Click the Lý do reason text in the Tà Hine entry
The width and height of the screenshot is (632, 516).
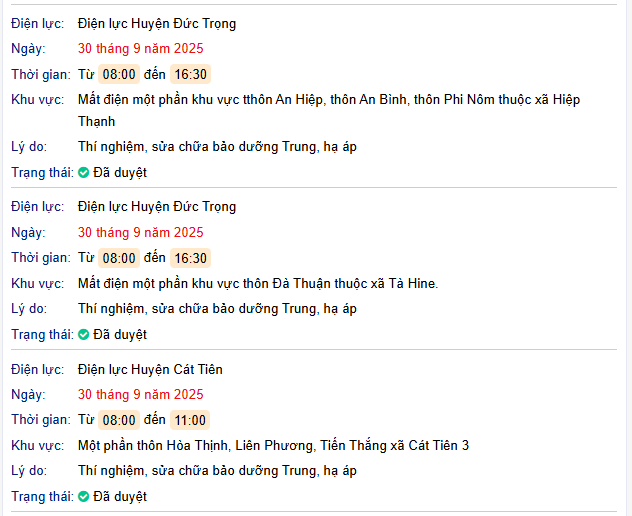(217, 309)
